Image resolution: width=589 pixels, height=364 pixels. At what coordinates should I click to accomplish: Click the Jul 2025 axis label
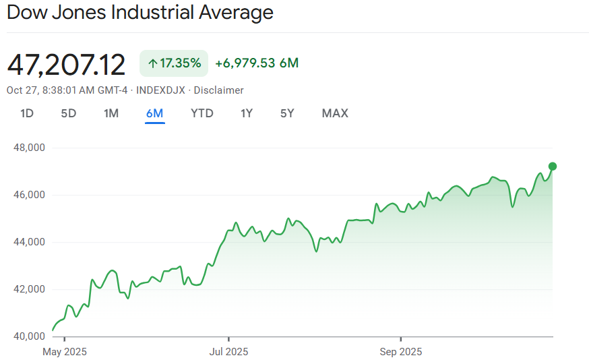[x=229, y=352]
